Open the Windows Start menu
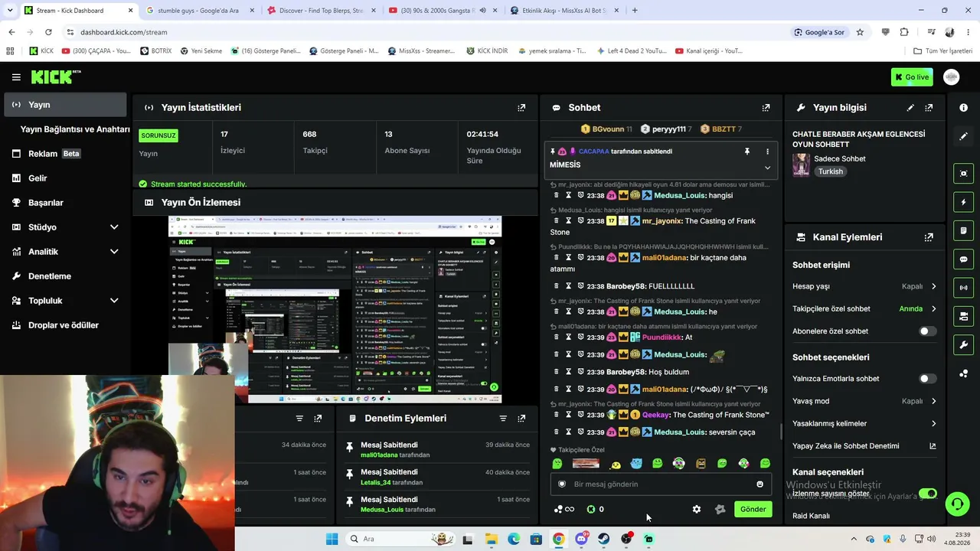The width and height of the screenshot is (980, 551). pyautogui.click(x=332, y=539)
